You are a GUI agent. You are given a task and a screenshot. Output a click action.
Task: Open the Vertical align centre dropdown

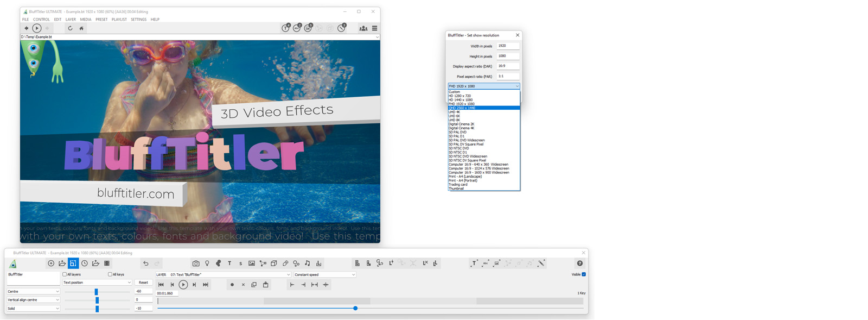[x=33, y=300]
